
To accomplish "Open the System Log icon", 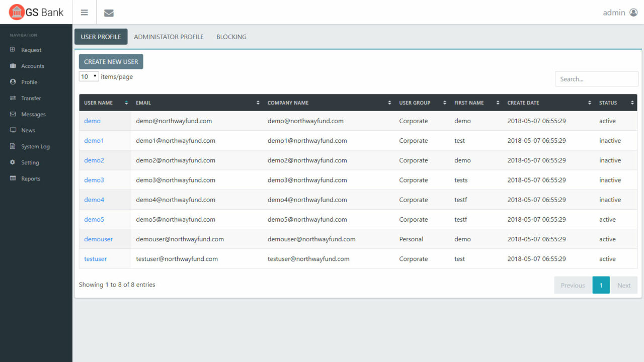I will (12, 146).
